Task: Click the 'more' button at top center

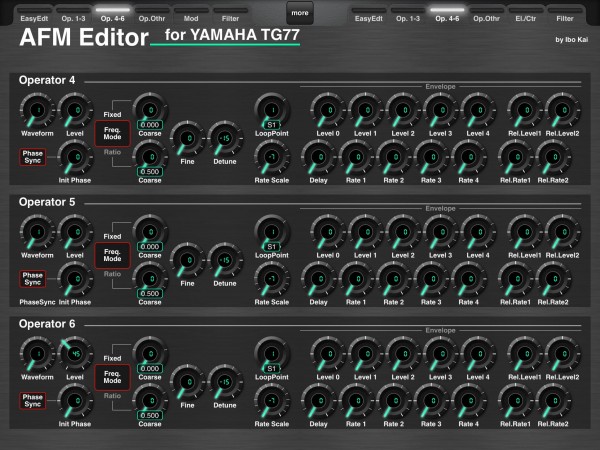Action: (300, 13)
